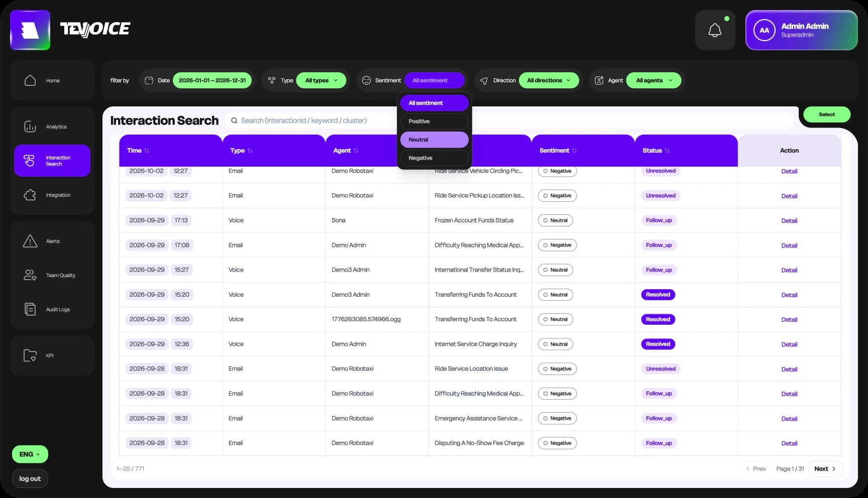Viewport: 868px width, 498px height.
Task: Click Follow_up badge on Disputing No-Show Fee row
Action: (659, 443)
